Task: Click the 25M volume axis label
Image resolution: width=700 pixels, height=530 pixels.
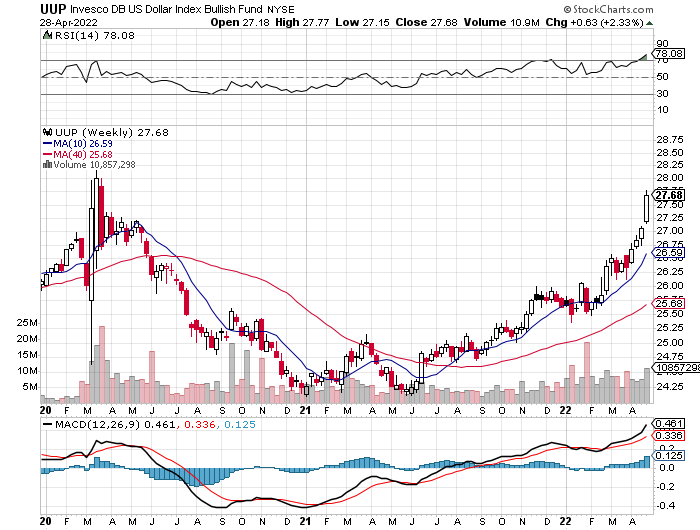Action: (x=27, y=322)
